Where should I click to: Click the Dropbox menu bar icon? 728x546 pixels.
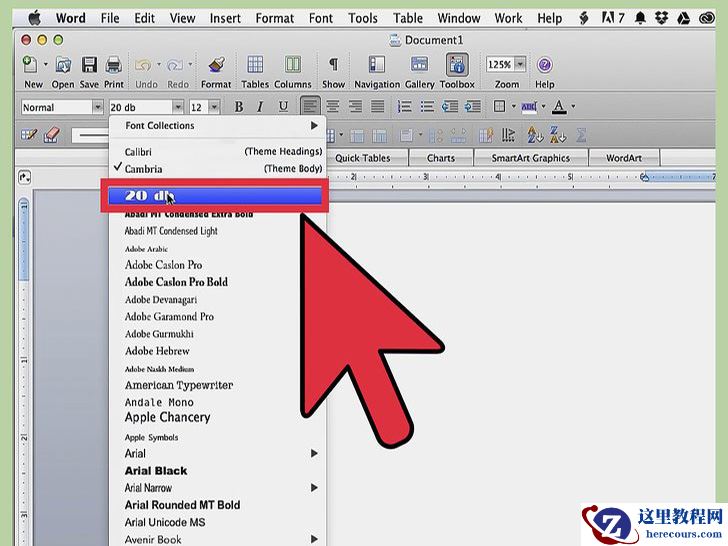pos(661,18)
